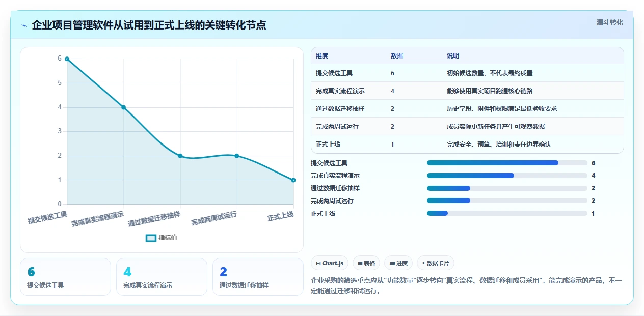Select the 通过数据迁移抽样 table cell

pyautogui.click(x=340, y=109)
